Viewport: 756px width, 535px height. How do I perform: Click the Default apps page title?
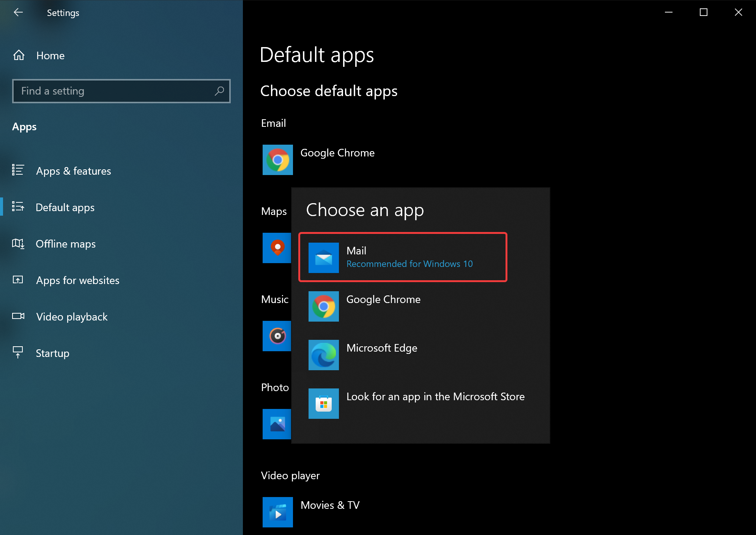[x=317, y=55]
